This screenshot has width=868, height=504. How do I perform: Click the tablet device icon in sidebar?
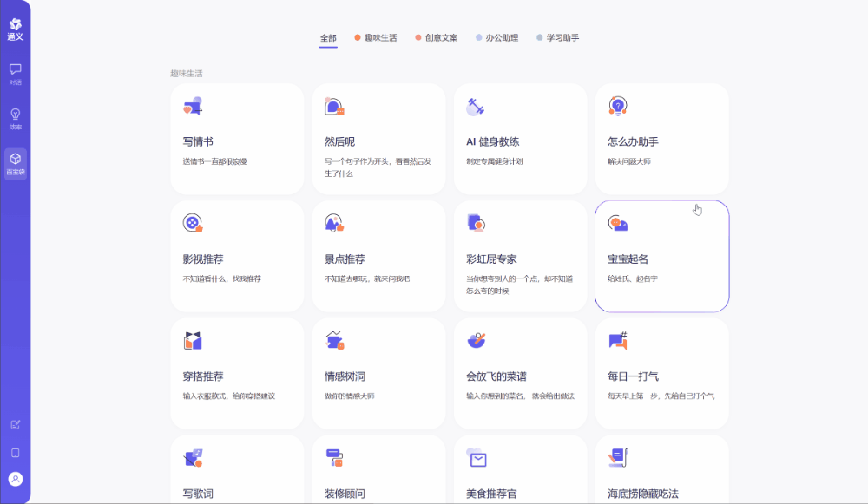(x=15, y=453)
